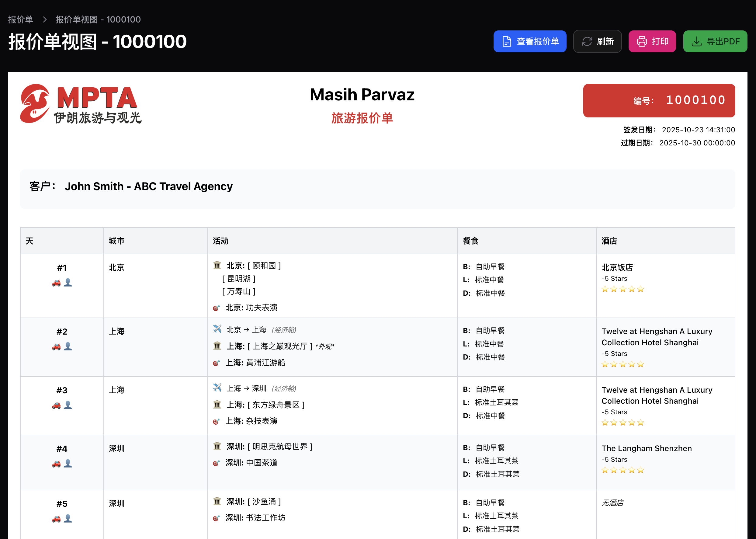
Task: Click the landmark icon beside 颐和园
Action: (217, 265)
